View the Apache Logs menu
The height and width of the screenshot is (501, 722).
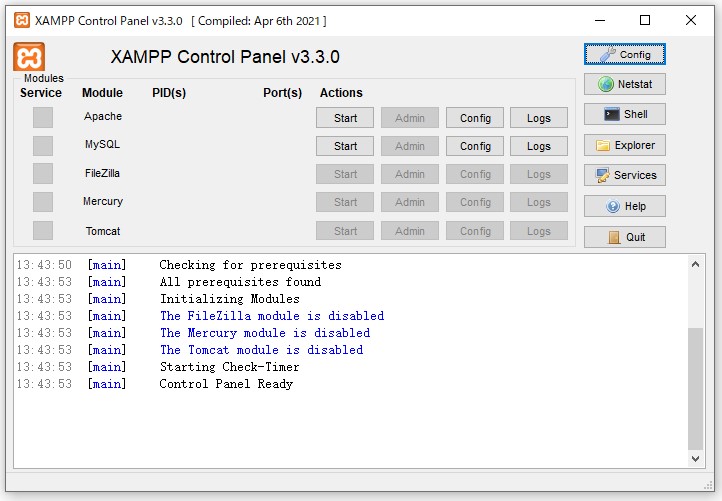pos(538,118)
